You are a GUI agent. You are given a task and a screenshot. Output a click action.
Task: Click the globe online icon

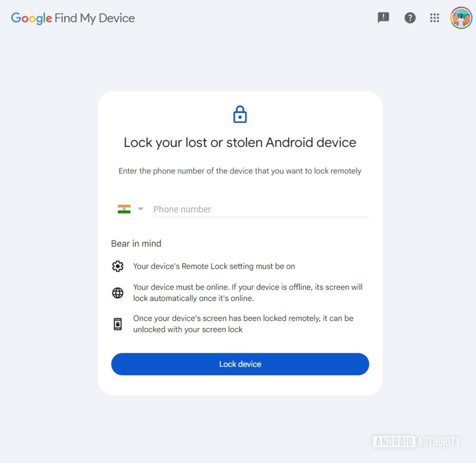(x=118, y=293)
